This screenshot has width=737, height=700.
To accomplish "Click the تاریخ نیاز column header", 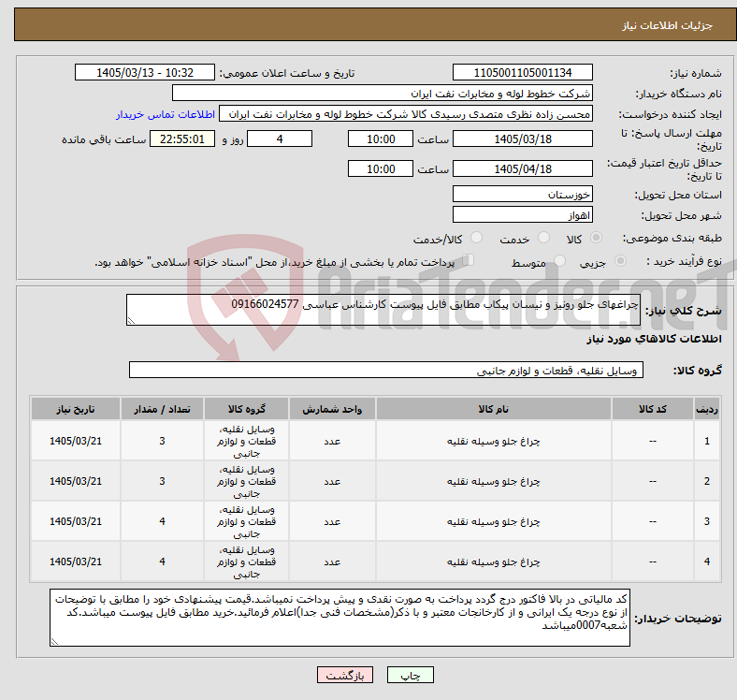I will click(76, 409).
